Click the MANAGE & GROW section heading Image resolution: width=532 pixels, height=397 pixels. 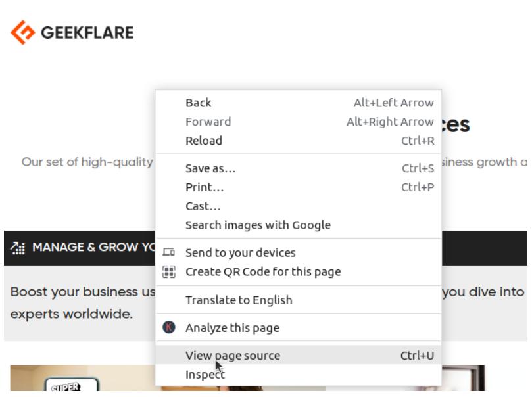[x=89, y=248]
